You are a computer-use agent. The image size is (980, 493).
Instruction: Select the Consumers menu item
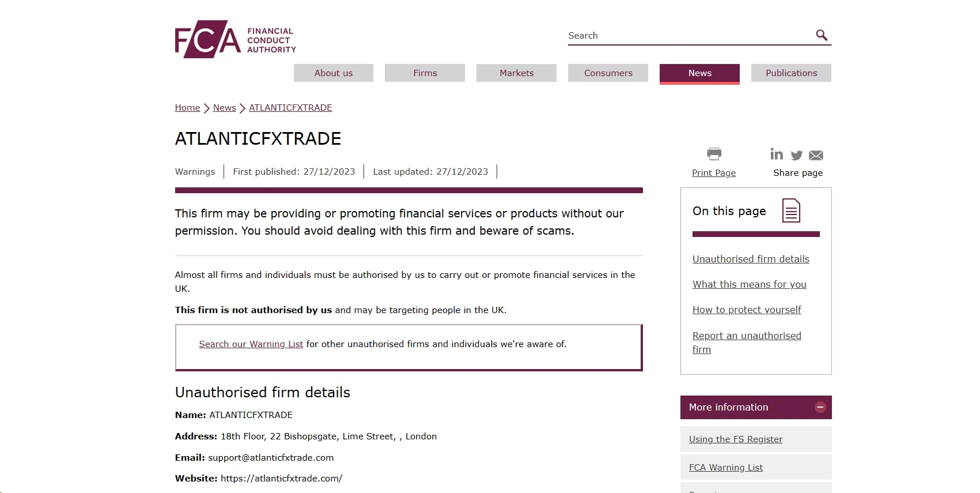pos(608,73)
